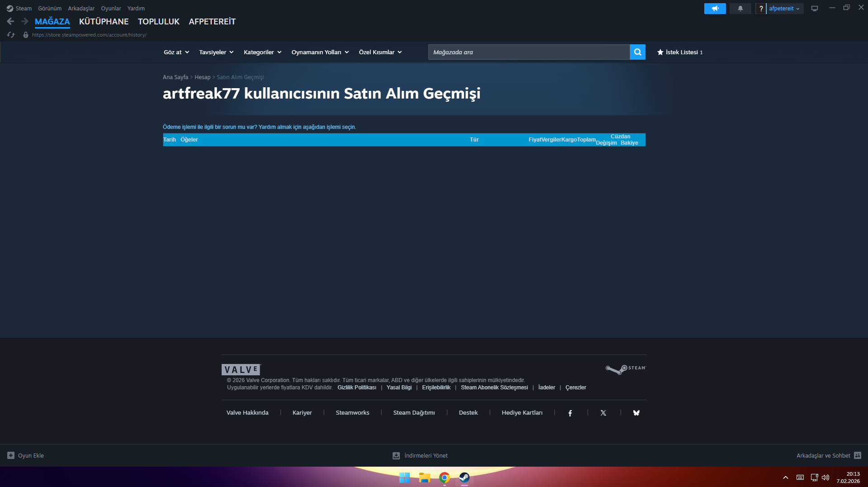Open the Erişilebilirlik link
The height and width of the screenshot is (487, 868).
(x=436, y=388)
